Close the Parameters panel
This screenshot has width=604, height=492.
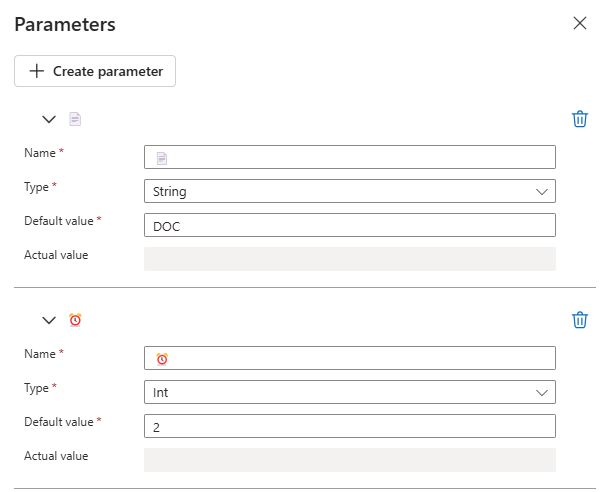coord(579,23)
